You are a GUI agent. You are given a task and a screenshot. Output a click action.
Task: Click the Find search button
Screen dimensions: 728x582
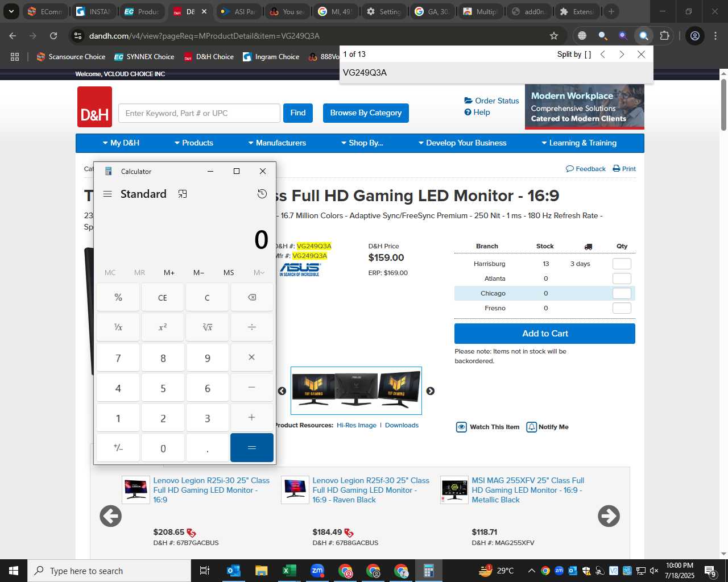[x=298, y=113]
